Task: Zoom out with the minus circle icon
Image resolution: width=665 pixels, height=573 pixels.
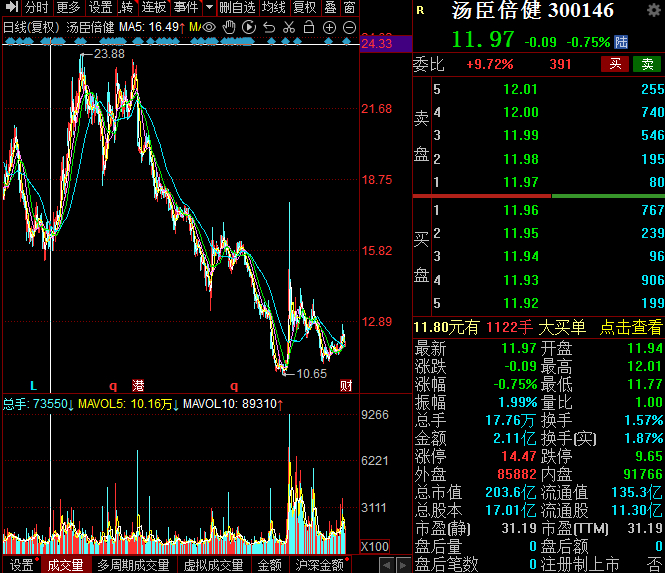Action: (349, 28)
